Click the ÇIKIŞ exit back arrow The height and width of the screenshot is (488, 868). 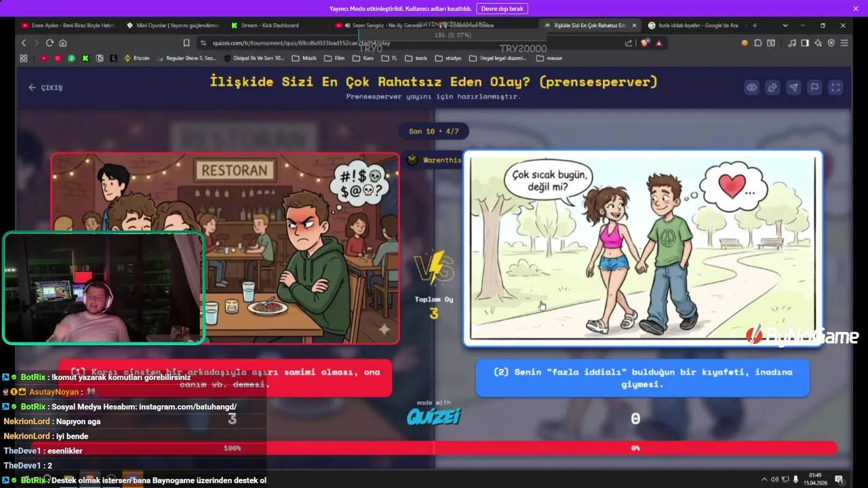tap(45, 87)
